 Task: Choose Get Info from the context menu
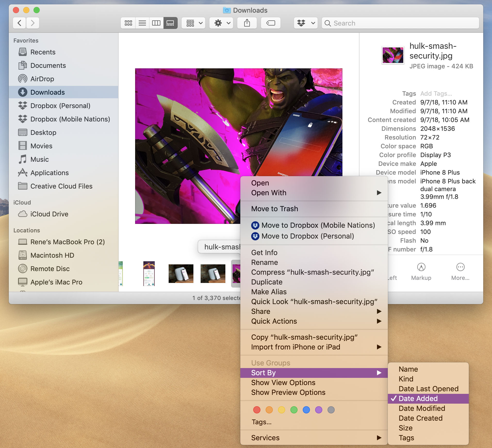pos(314,252)
